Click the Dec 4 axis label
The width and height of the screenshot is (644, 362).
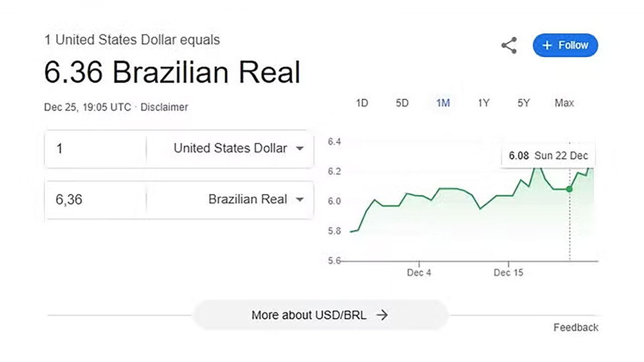(x=419, y=273)
